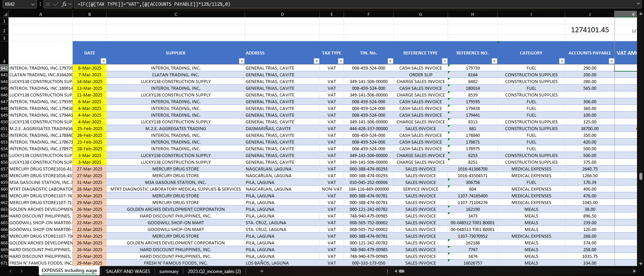The height and width of the screenshot is (276, 644).
Task: Click reference number 1016-41366700
Action: (x=473, y=169)
